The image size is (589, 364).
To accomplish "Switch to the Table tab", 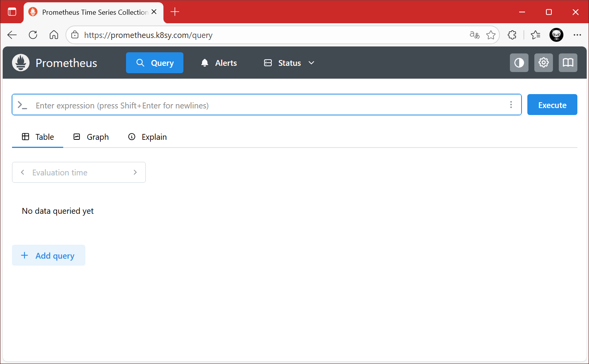I will coord(38,137).
